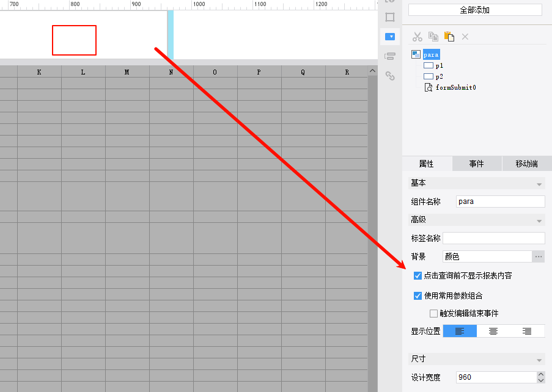552x392 pixels.
Task: Click the copy icon in component toolbar
Action: coord(433,36)
